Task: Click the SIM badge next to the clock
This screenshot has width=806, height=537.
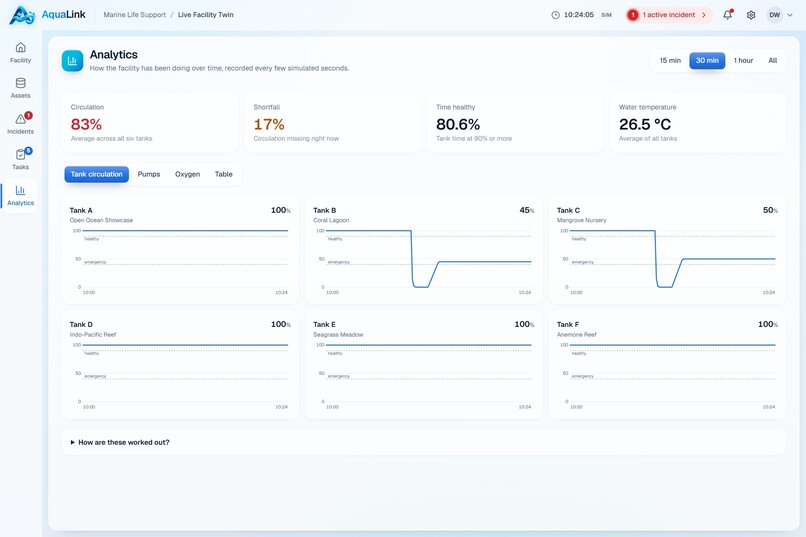Action: (x=607, y=15)
